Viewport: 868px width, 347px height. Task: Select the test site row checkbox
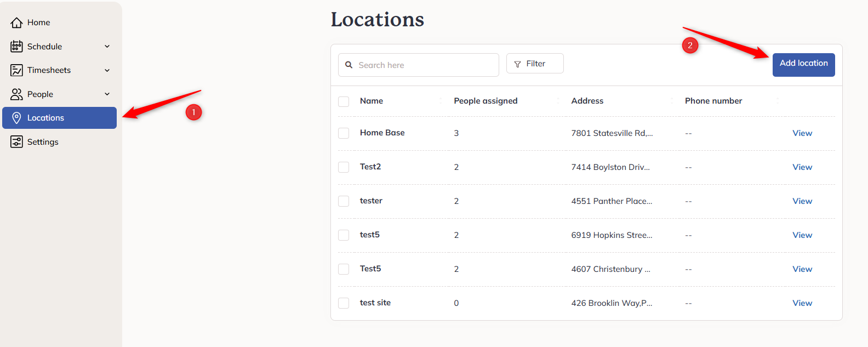(344, 303)
